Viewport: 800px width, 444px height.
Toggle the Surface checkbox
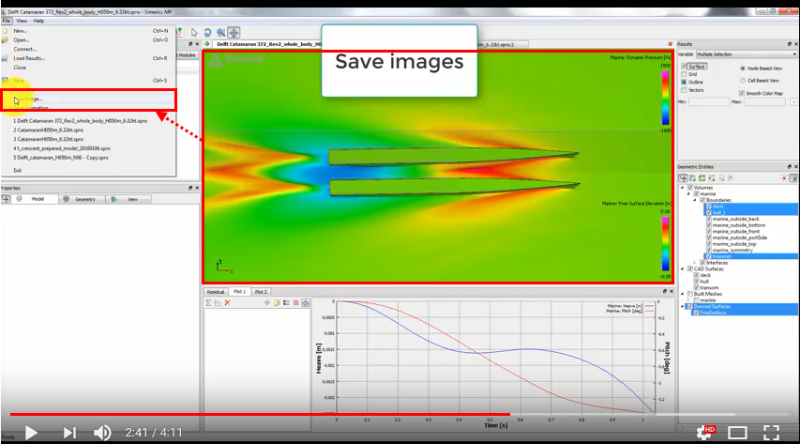coord(685,66)
